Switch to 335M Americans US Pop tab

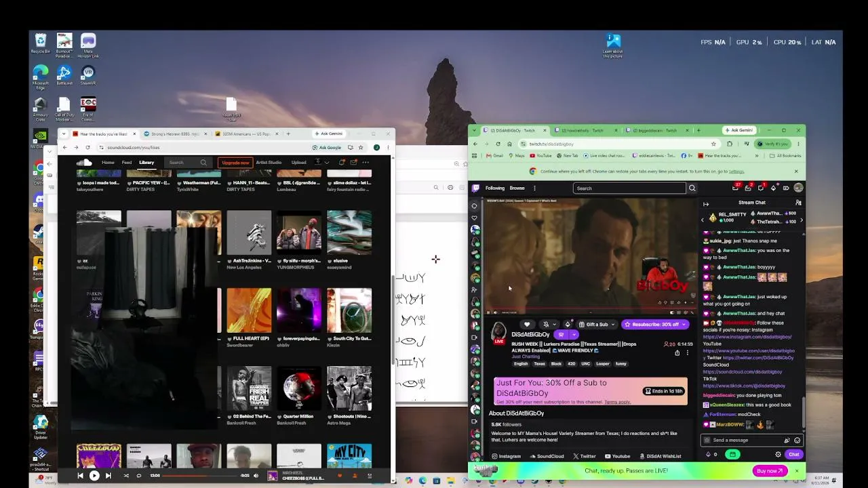click(245, 134)
